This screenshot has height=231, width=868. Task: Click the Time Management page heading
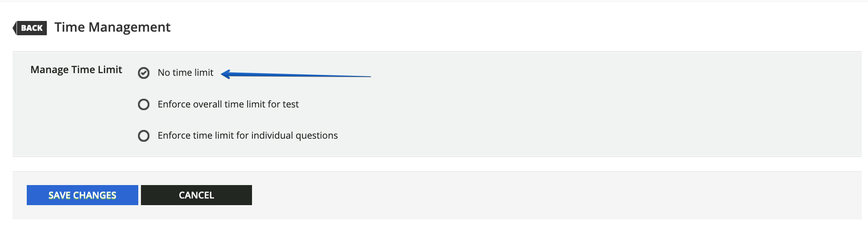tap(112, 27)
